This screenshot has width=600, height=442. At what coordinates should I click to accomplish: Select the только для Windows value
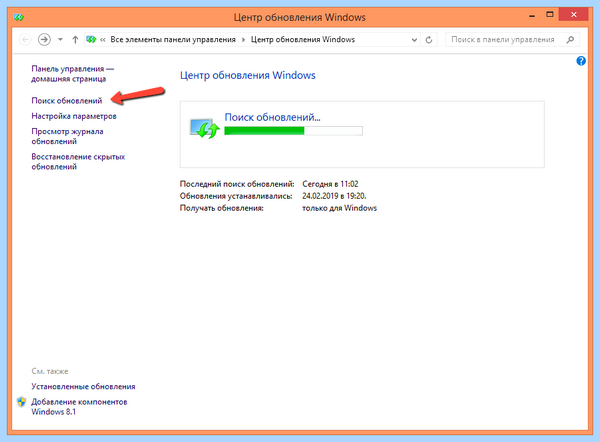339,208
